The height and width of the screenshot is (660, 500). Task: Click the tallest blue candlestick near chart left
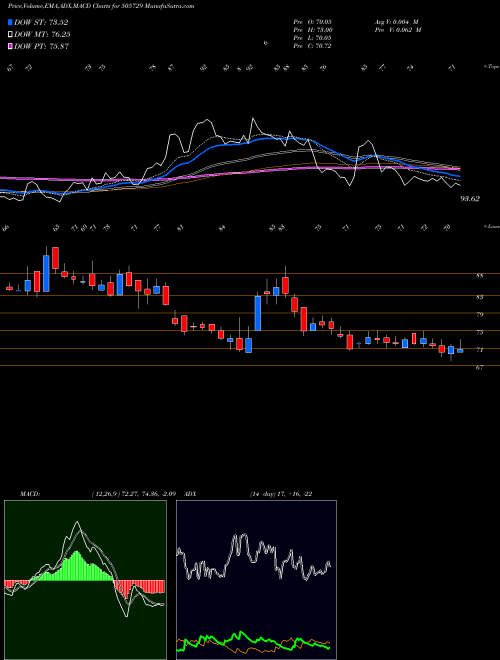point(46,273)
